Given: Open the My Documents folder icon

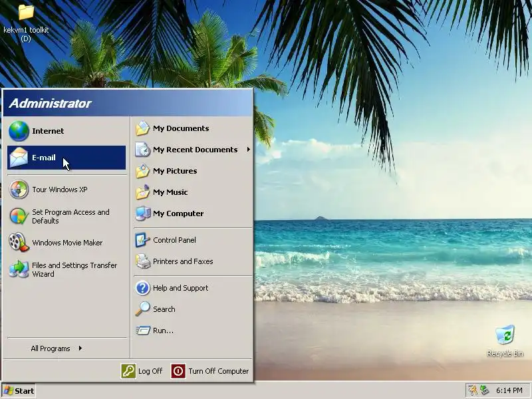Looking at the screenshot, I should (x=143, y=128).
